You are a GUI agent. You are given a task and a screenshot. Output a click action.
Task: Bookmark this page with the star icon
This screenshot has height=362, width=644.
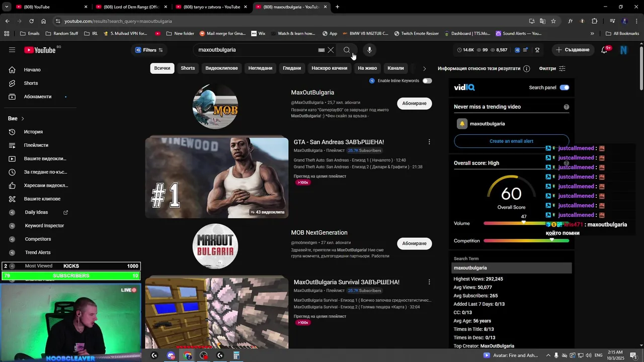(553, 21)
